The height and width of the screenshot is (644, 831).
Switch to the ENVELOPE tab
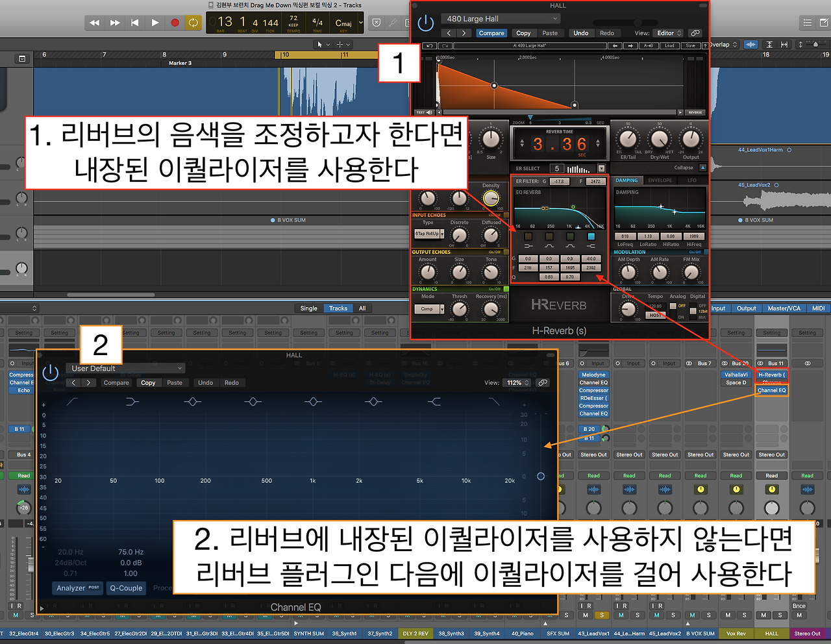coord(660,180)
